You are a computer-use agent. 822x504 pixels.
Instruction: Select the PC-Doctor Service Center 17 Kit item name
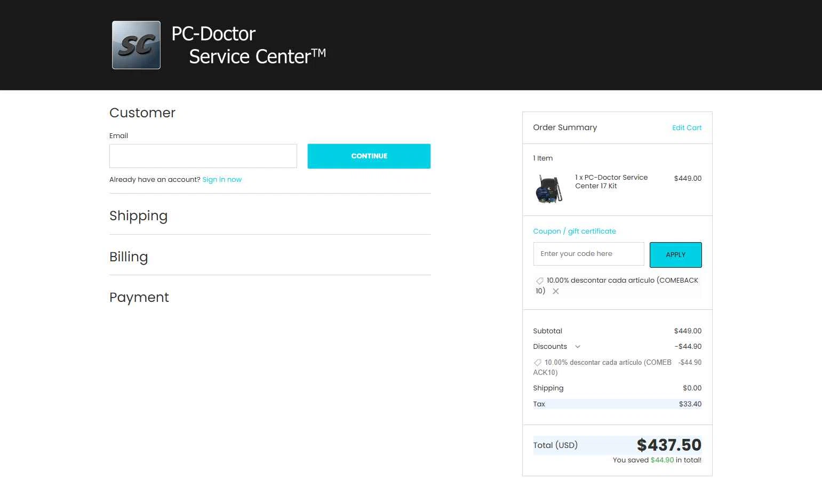point(611,181)
